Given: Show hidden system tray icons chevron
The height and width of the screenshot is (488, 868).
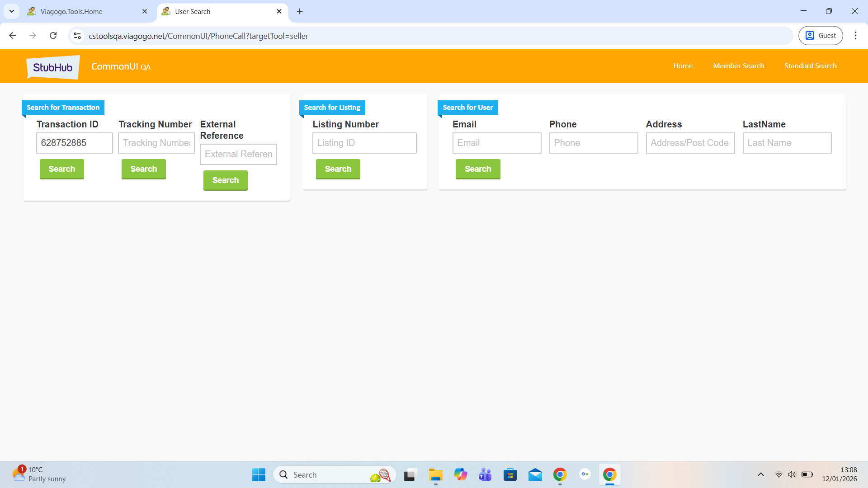Looking at the screenshot, I should click(x=761, y=474).
